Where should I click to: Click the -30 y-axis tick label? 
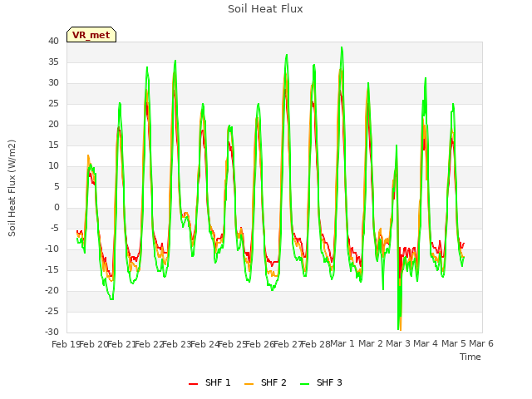(x=52, y=332)
